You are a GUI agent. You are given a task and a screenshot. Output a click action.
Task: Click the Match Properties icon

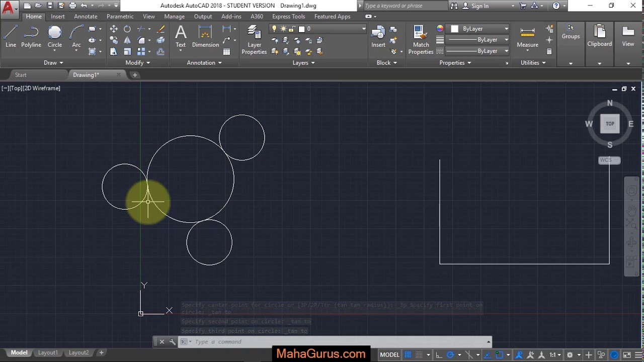coord(421,40)
